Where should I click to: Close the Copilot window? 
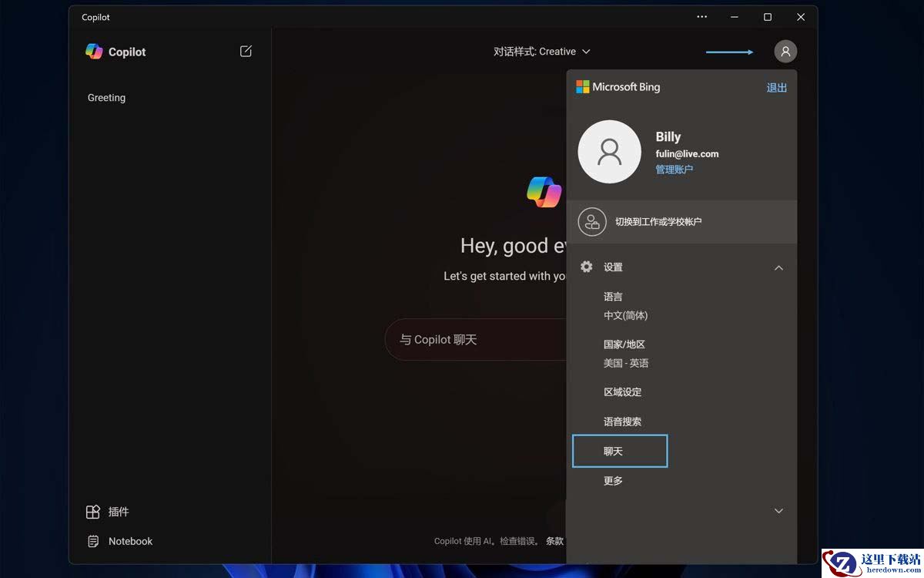[x=801, y=17]
